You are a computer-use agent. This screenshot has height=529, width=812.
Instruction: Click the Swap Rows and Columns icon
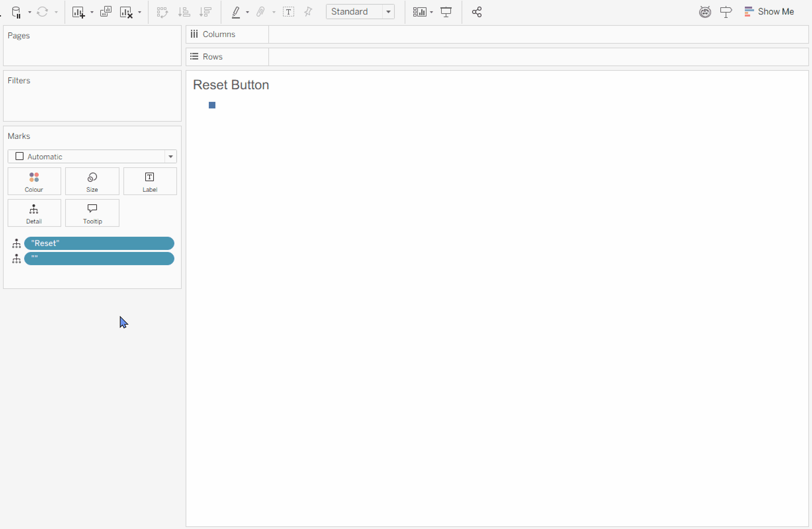tap(162, 12)
